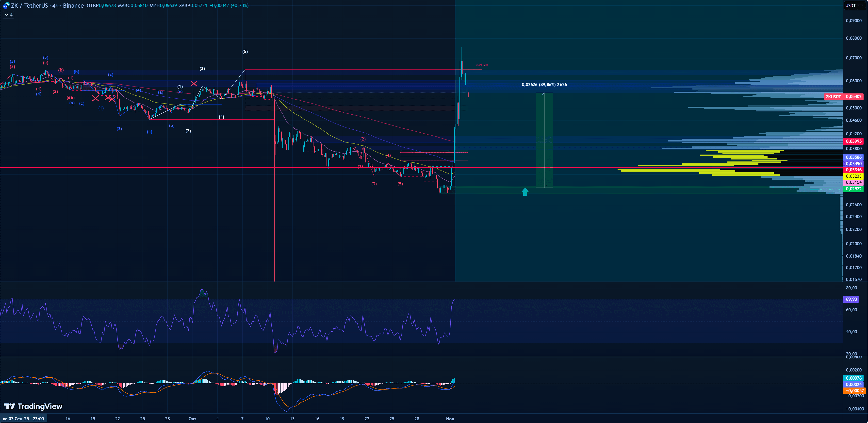
Task: Click the ZKUSDT price tag
Action: pos(833,97)
